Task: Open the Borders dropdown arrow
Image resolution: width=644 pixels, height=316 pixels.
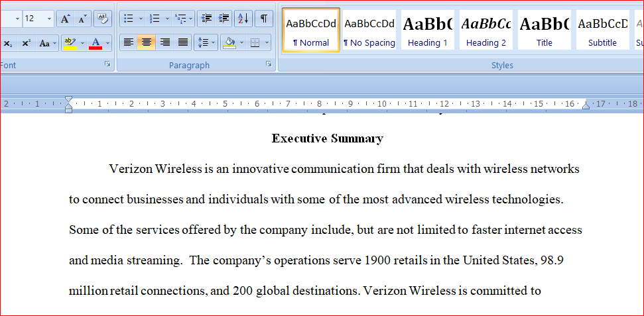Action: pyautogui.click(x=267, y=42)
